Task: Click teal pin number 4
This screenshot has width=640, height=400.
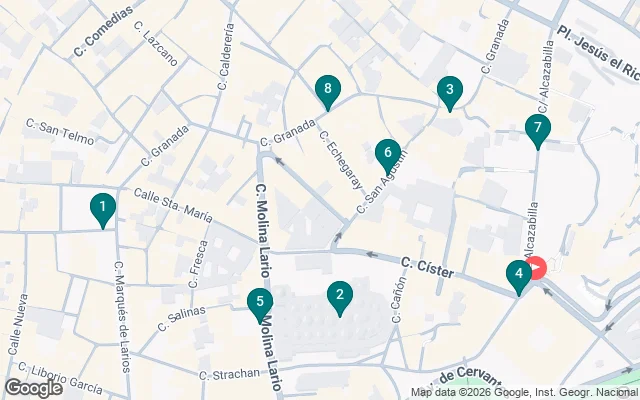Action: click(x=519, y=277)
